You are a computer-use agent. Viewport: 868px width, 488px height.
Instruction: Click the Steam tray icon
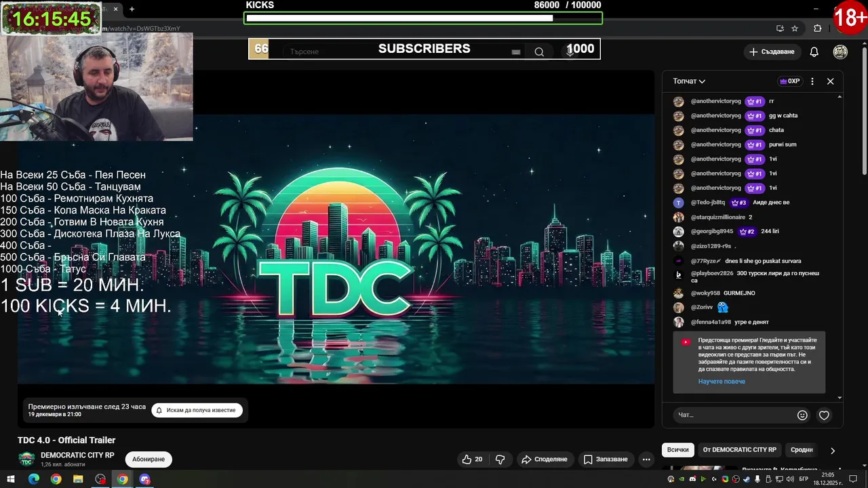point(747,479)
